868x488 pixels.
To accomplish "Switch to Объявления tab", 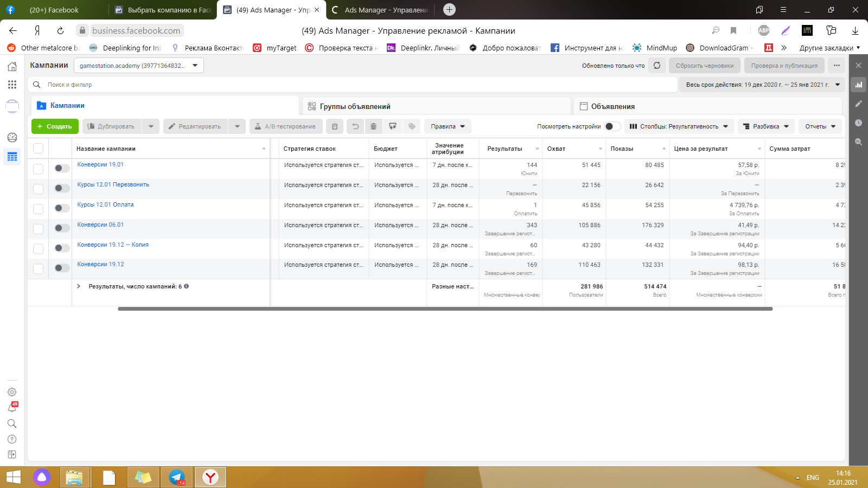I will [x=708, y=106].
